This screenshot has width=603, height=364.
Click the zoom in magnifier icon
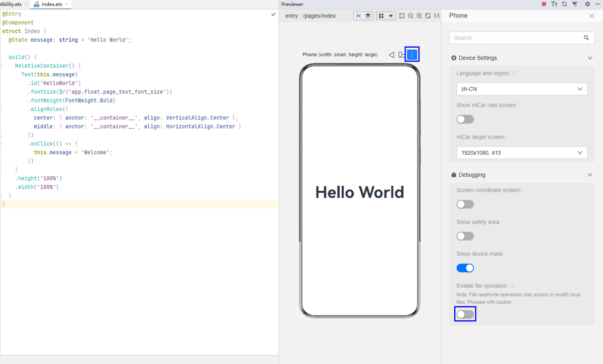(419, 16)
